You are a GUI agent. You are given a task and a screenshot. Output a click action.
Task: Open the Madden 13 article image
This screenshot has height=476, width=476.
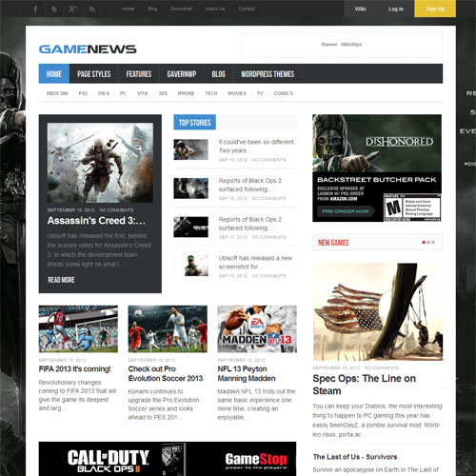[257, 328]
